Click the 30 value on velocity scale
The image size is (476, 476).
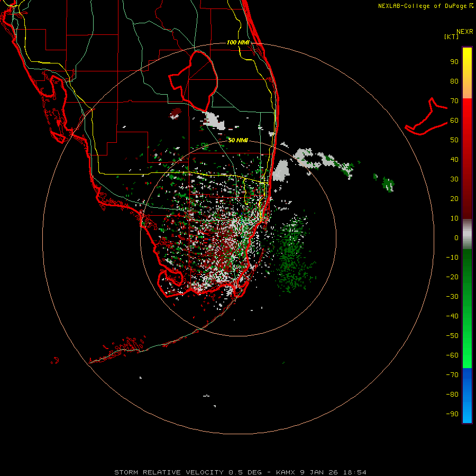(454, 179)
